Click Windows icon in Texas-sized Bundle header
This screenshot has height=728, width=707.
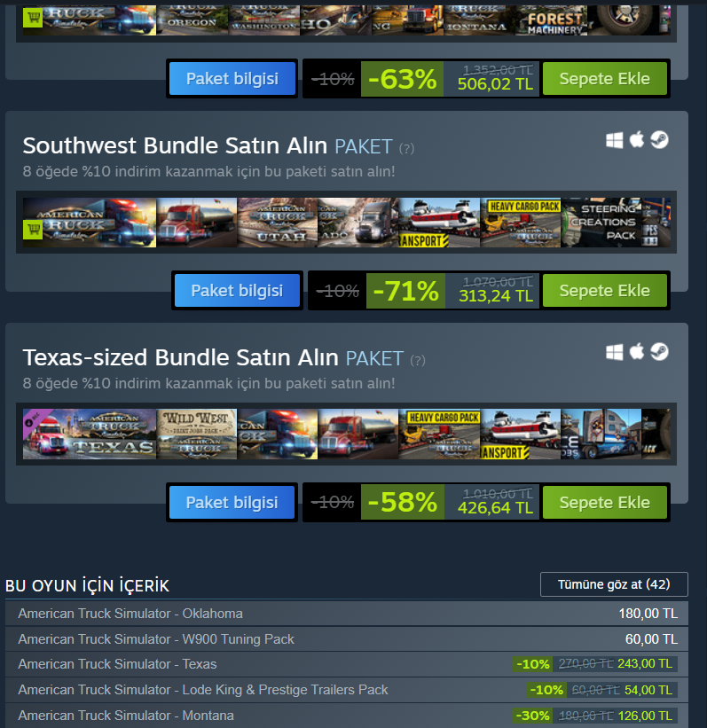614,352
